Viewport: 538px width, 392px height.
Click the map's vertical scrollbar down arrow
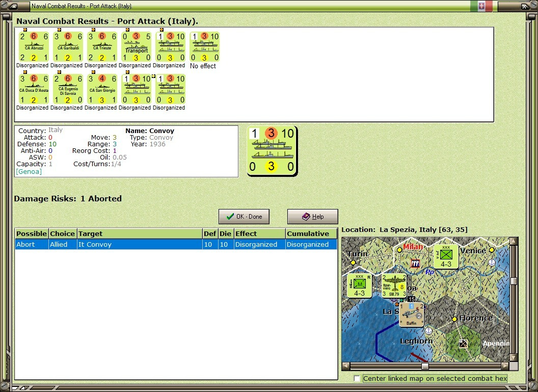pos(514,357)
